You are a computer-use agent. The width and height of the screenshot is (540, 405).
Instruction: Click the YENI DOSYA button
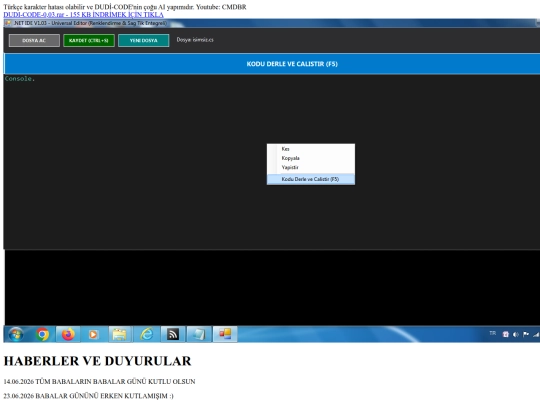click(x=144, y=40)
